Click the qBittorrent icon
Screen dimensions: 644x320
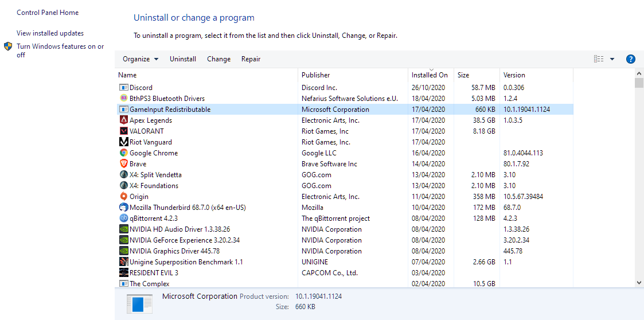pos(124,218)
